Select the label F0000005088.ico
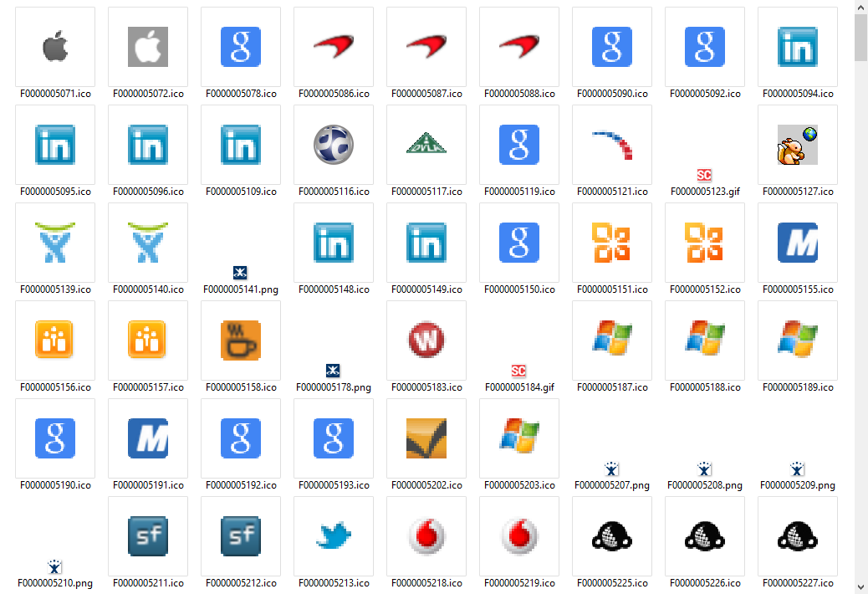 pyautogui.click(x=520, y=94)
